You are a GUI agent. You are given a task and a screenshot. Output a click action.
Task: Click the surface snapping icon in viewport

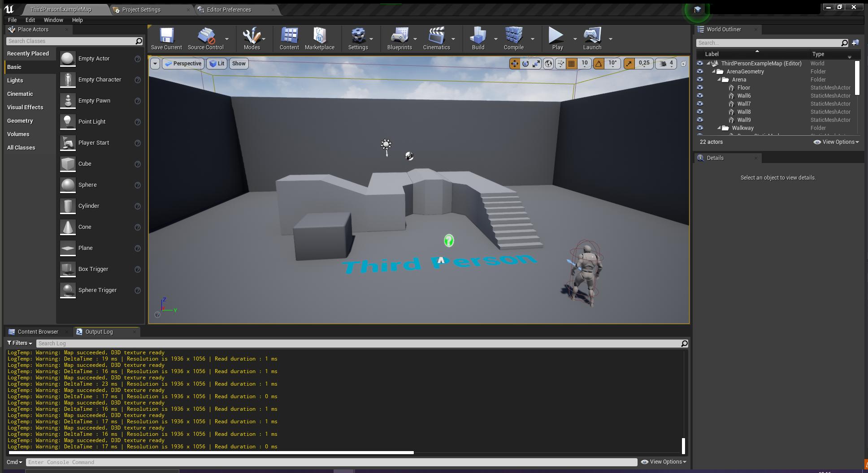pos(560,64)
